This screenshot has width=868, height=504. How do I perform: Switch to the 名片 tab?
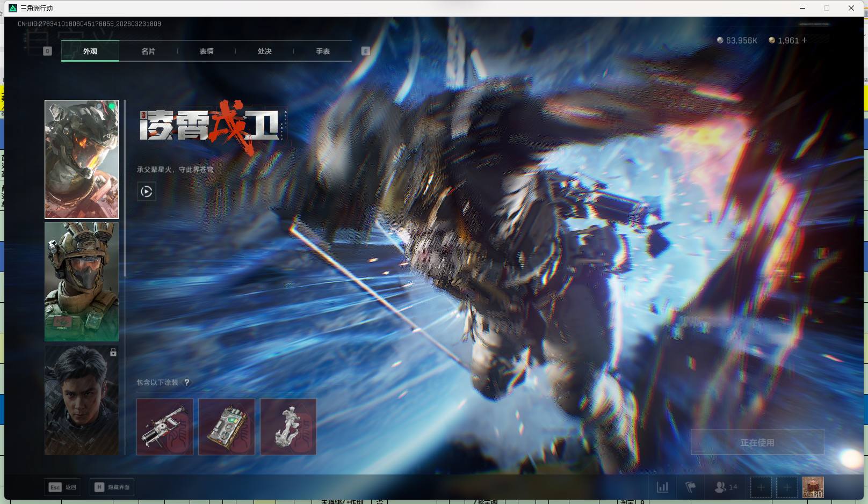click(148, 52)
